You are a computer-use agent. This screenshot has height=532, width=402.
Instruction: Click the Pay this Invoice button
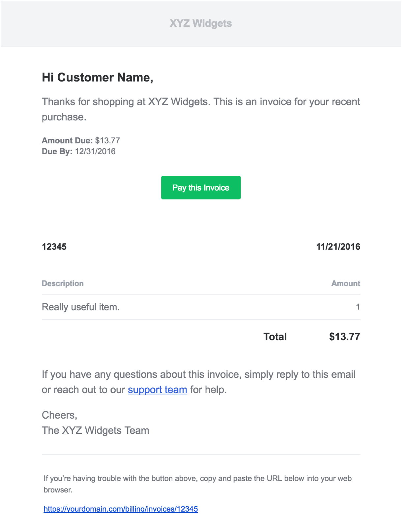coord(201,188)
